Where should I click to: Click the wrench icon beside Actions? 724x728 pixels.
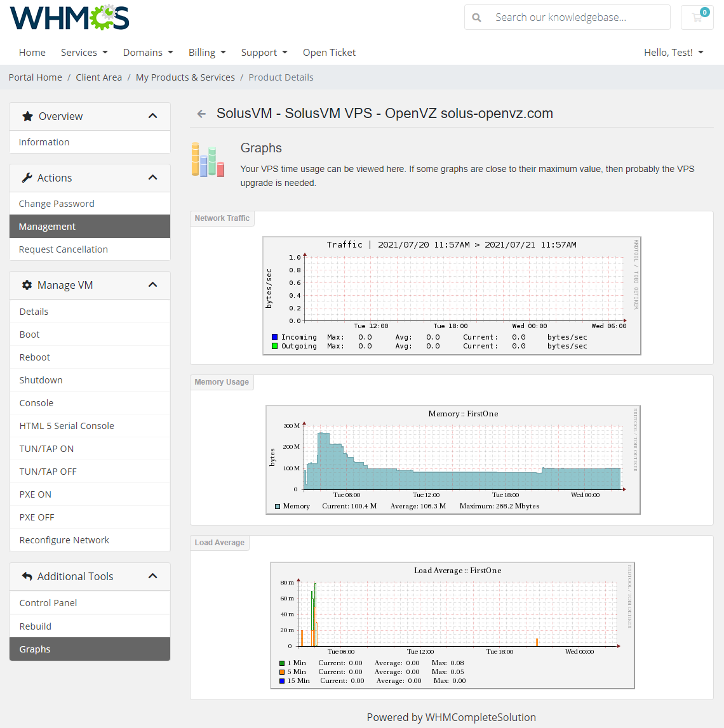(27, 177)
